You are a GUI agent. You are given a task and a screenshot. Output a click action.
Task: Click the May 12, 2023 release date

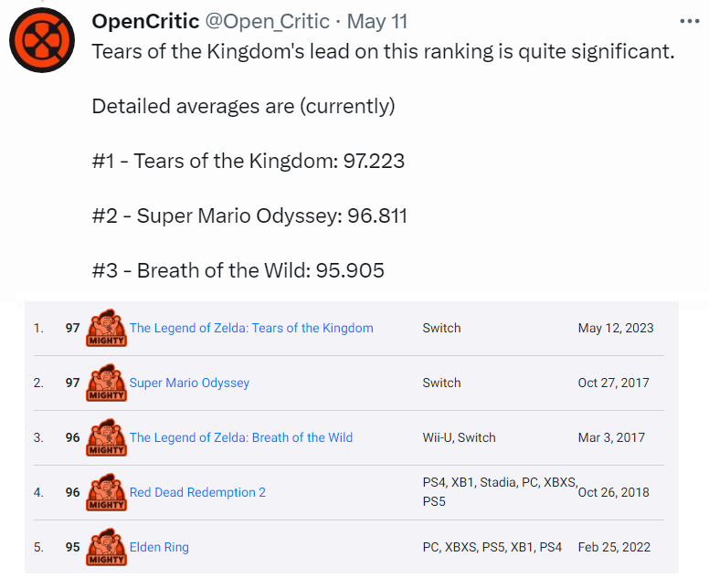coord(616,328)
